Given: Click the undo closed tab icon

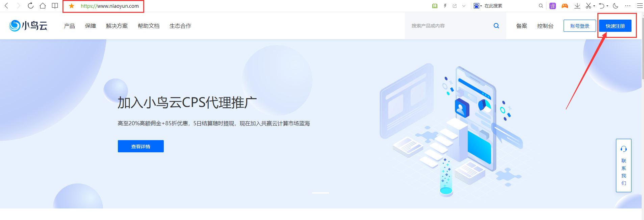Looking at the screenshot, I should click(602, 6).
